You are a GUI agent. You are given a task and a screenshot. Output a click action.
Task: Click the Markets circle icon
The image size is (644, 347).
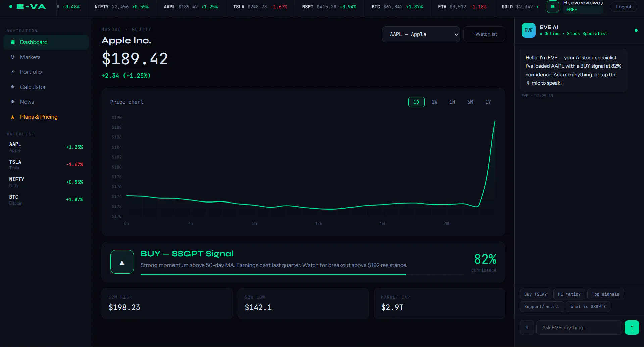13,57
